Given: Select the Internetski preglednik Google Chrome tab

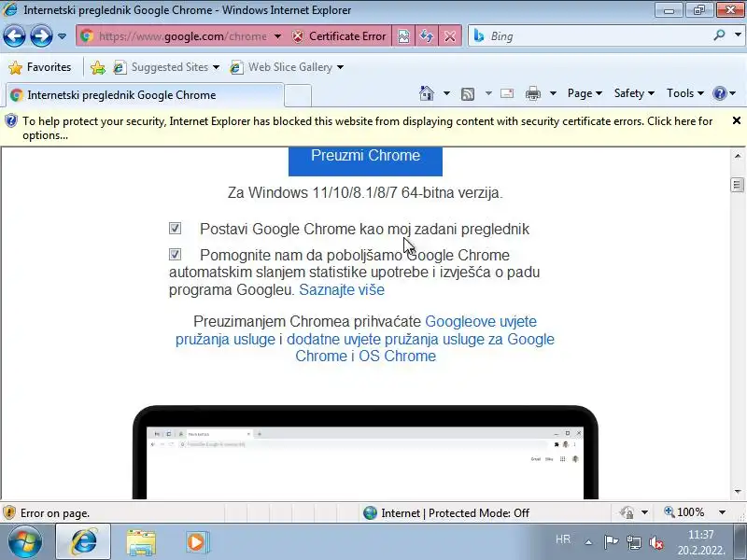Looking at the screenshot, I should tap(145, 95).
